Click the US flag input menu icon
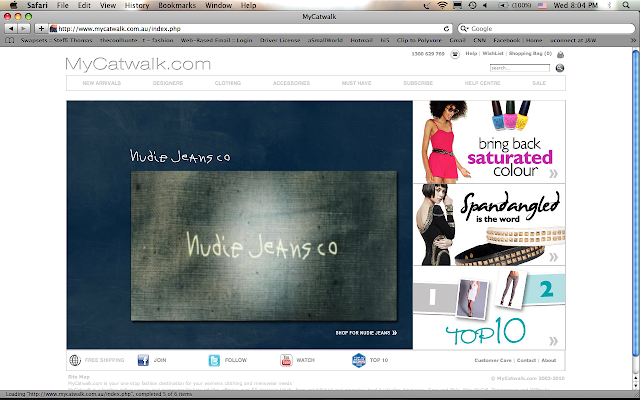Screen dimensions: 640x400 click(x=542, y=5)
